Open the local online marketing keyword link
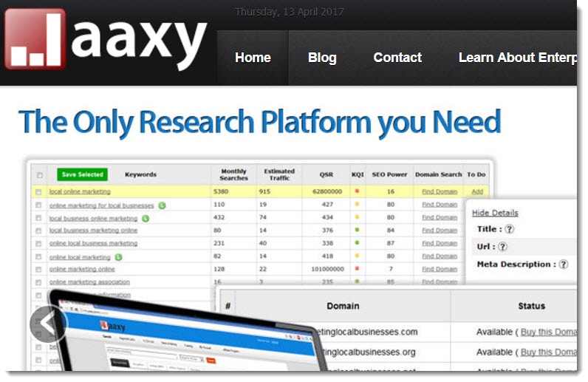588x382 pixels. (80, 192)
